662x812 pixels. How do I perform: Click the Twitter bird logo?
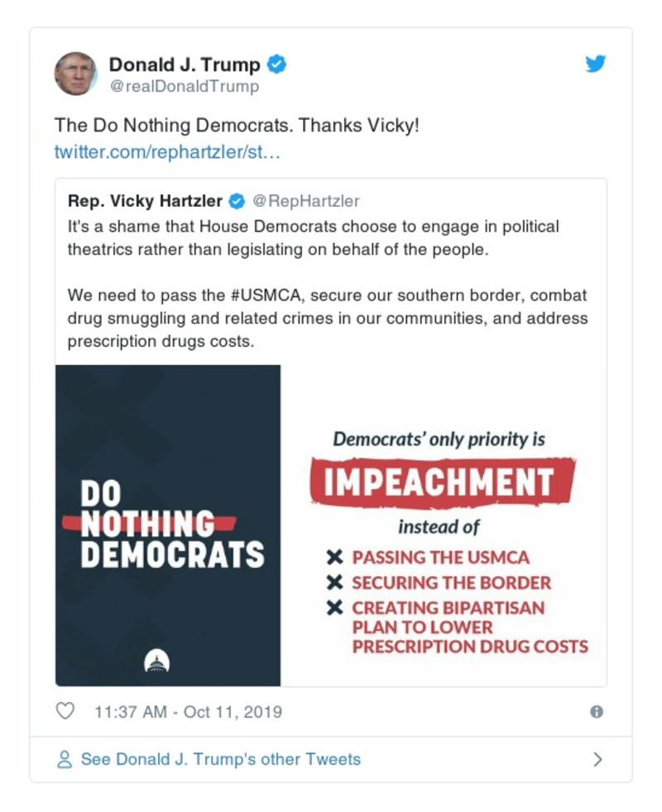[x=596, y=63]
